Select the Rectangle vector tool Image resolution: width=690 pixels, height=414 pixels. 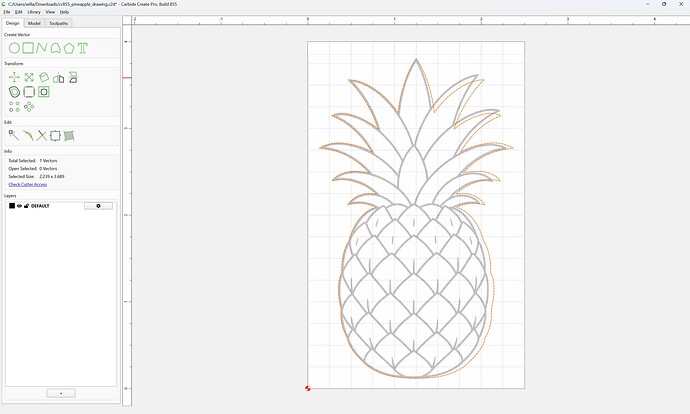(28, 48)
